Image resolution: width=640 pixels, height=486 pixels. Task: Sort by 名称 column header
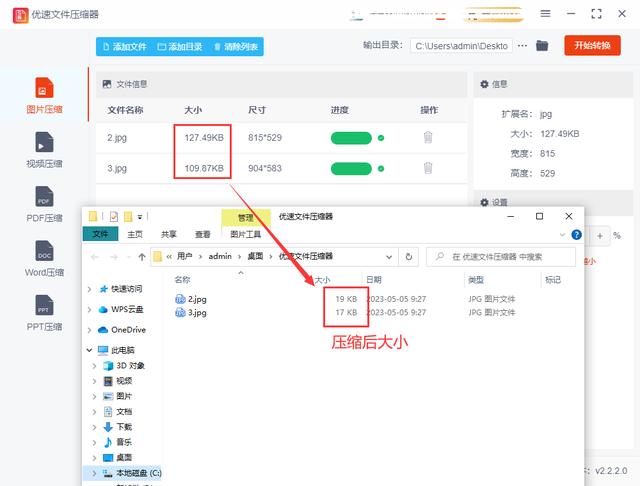click(182, 280)
